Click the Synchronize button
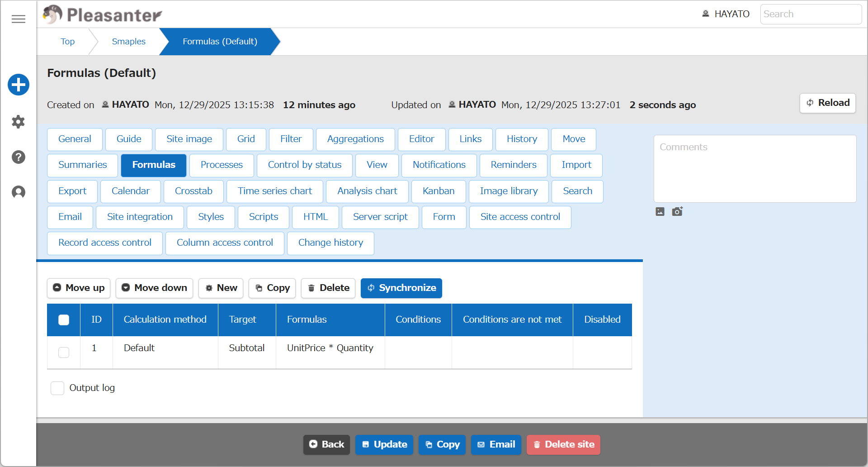The width and height of the screenshot is (868, 467). pos(401,288)
